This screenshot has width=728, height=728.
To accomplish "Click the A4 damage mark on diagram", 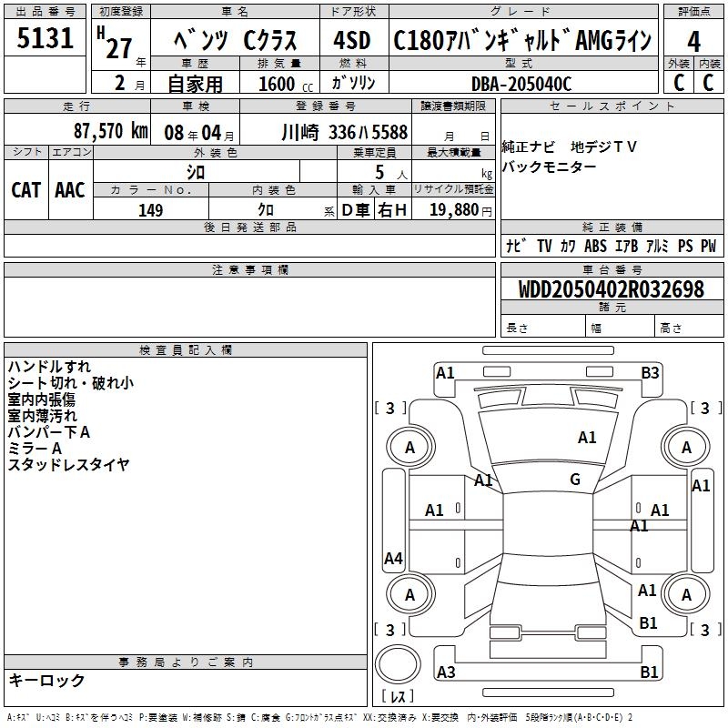I will coord(393,559).
